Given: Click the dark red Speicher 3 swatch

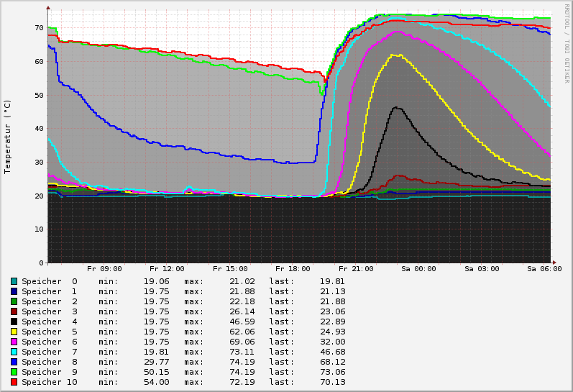Looking at the screenshot, I should coord(14,311).
